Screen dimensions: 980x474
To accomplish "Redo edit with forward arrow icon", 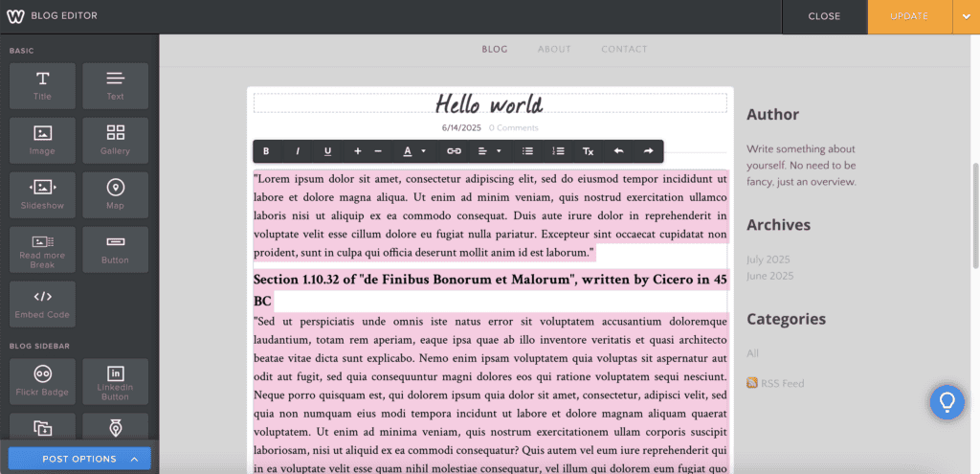I will point(648,151).
